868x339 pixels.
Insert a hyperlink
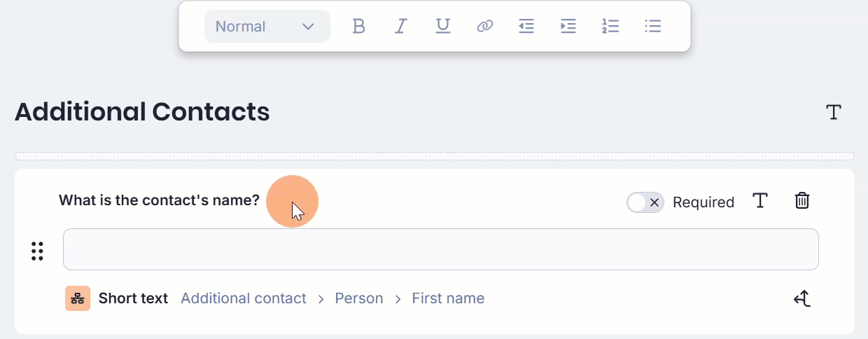[x=484, y=27]
